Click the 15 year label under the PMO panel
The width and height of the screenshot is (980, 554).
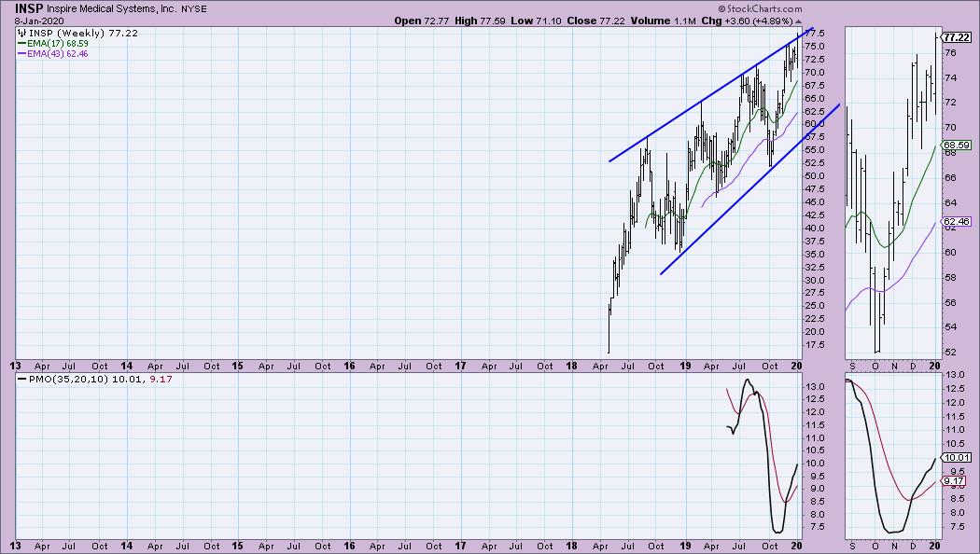click(237, 546)
